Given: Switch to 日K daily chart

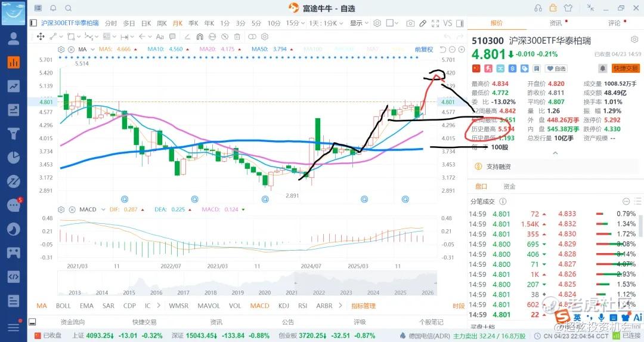Looking at the screenshot, I should click(146, 23).
